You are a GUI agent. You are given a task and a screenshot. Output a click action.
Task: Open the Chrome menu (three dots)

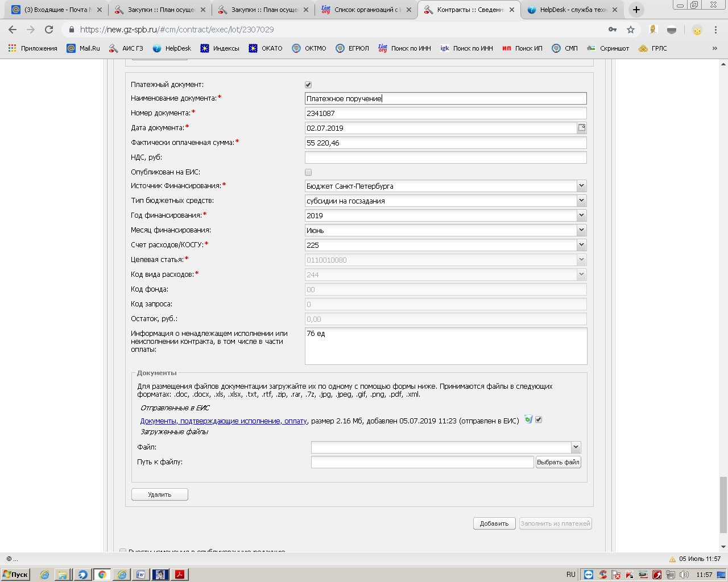[714, 30]
